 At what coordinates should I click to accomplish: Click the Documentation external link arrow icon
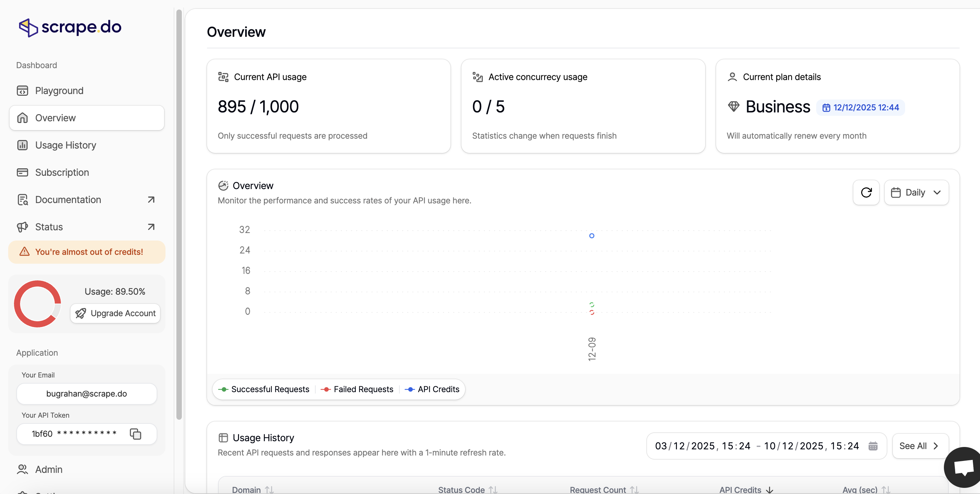pyautogui.click(x=151, y=199)
